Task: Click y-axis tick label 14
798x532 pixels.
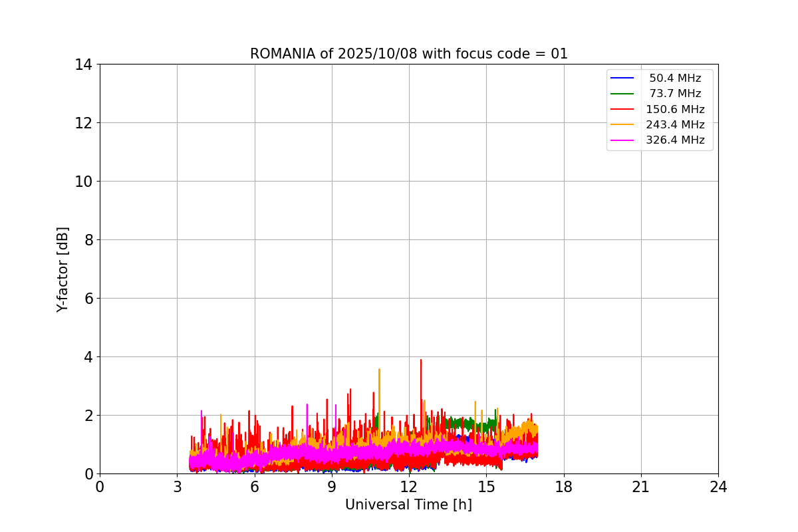Action: click(x=83, y=65)
